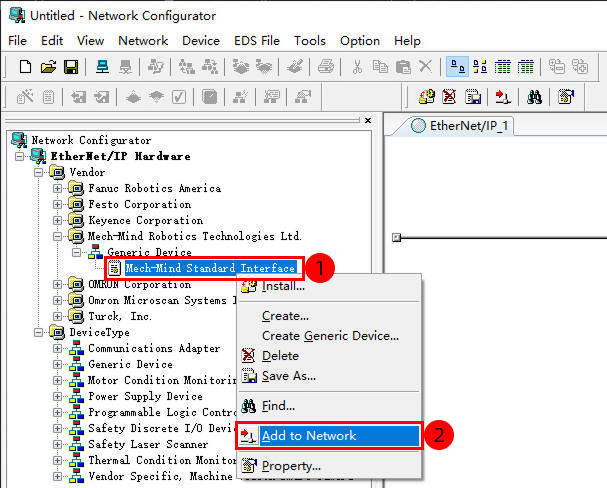Image resolution: width=607 pixels, height=488 pixels.
Task: Click the Save floppy disk icon
Action: [x=71, y=67]
